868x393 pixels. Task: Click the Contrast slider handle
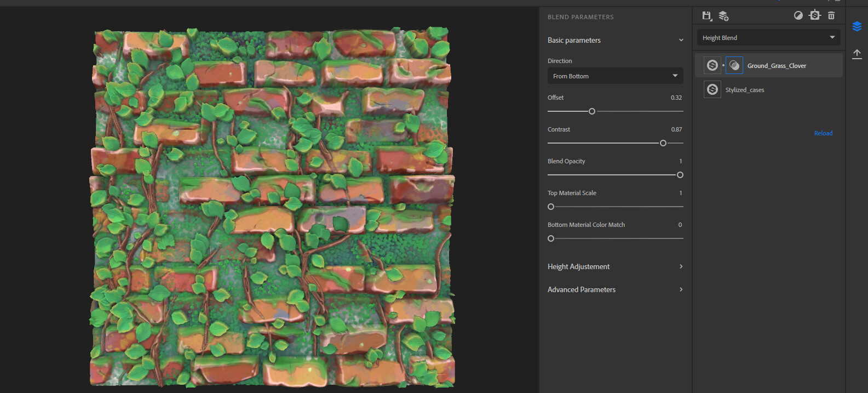663,143
